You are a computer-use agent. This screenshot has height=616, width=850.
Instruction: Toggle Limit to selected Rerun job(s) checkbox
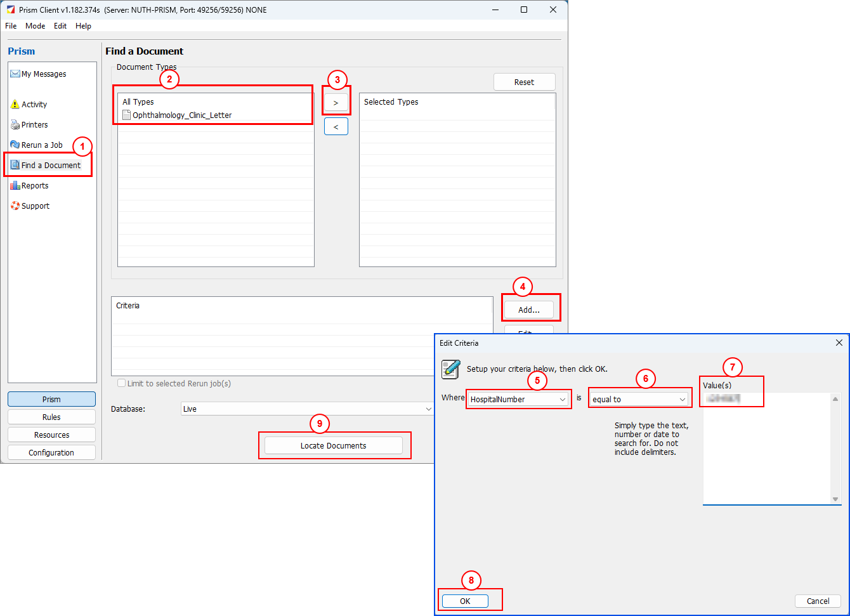pyautogui.click(x=122, y=384)
